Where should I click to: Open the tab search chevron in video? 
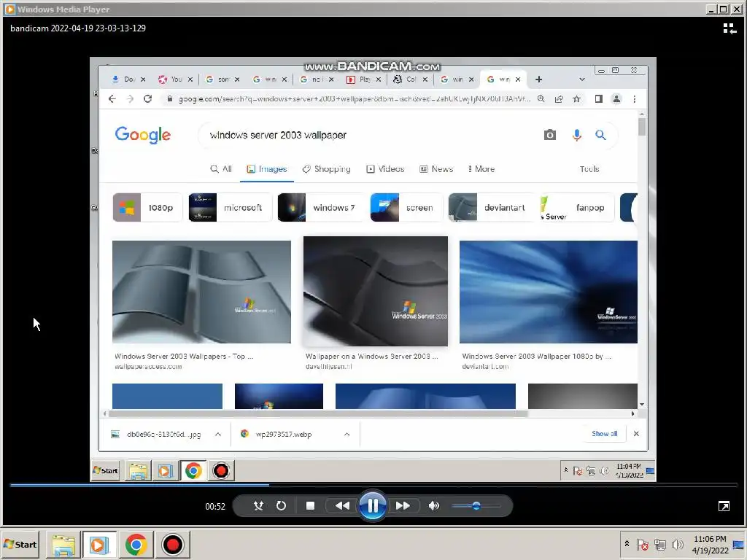tap(581, 79)
